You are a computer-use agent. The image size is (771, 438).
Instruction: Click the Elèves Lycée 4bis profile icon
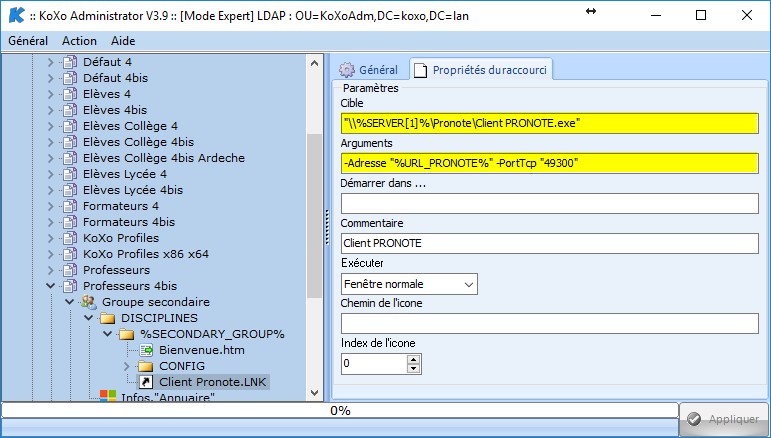[70, 190]
